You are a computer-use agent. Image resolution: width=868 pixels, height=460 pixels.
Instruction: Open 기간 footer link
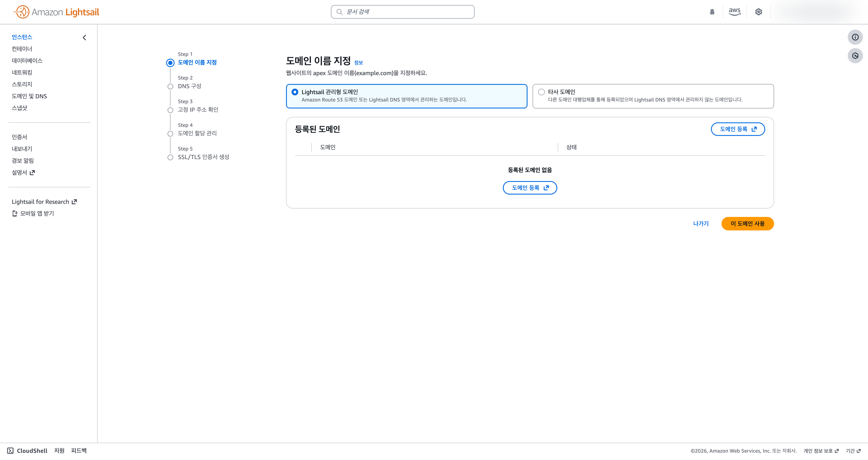[x=853, y=451]
